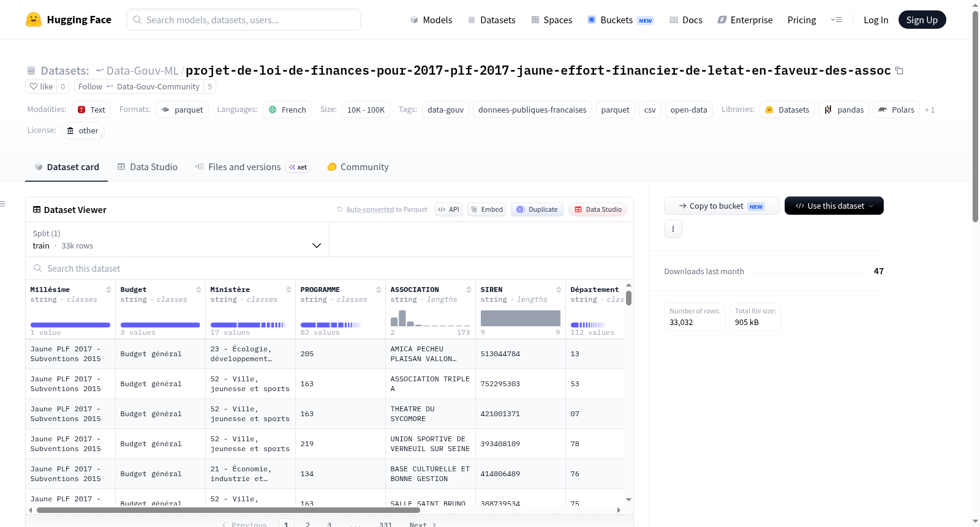Sort the SIREN column

559,290
